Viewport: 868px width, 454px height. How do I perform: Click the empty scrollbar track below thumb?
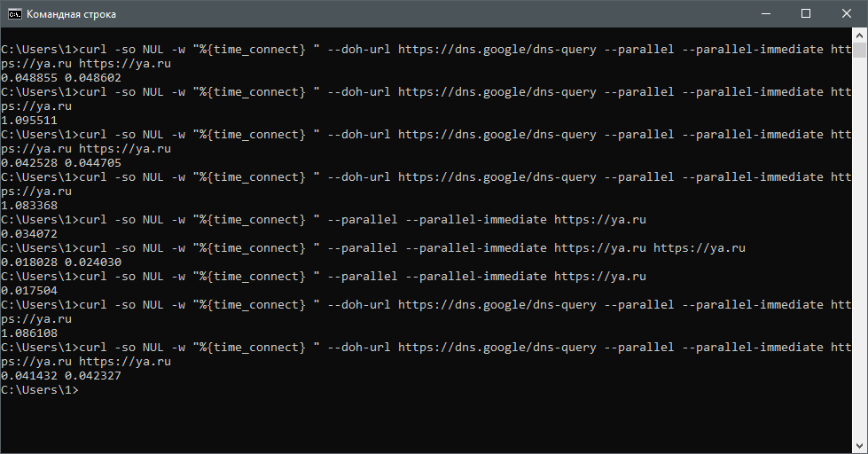859,248
